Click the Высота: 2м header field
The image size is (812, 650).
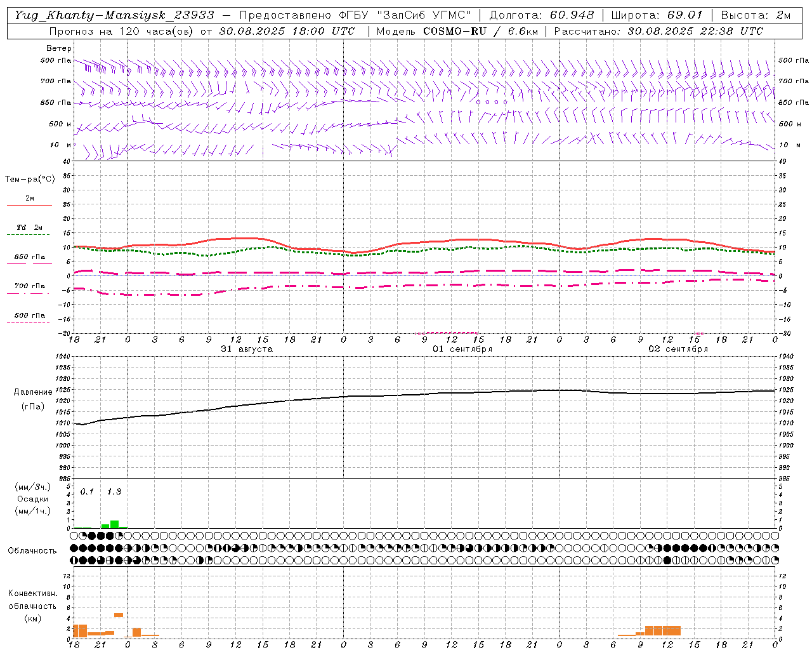pyautogui.click(x=756, y=15)
